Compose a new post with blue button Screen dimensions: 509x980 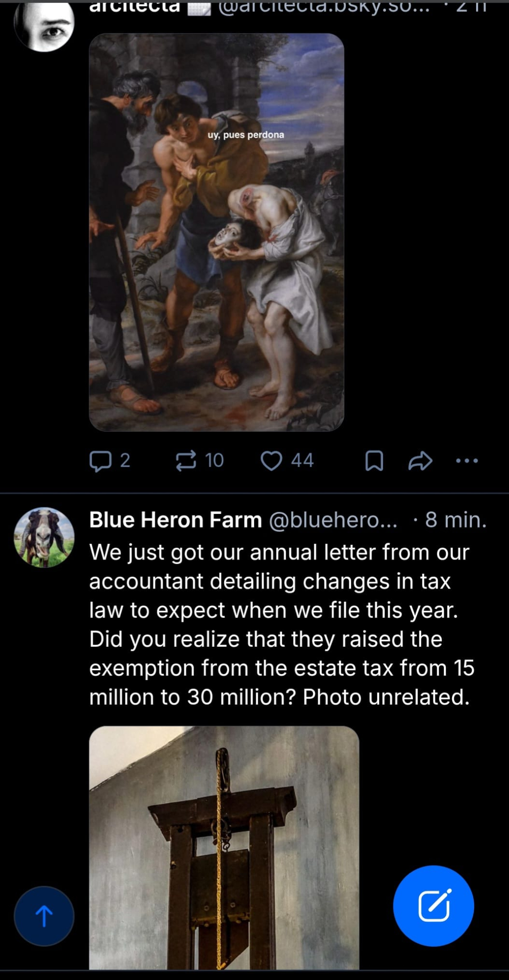[x=433, y=906]
